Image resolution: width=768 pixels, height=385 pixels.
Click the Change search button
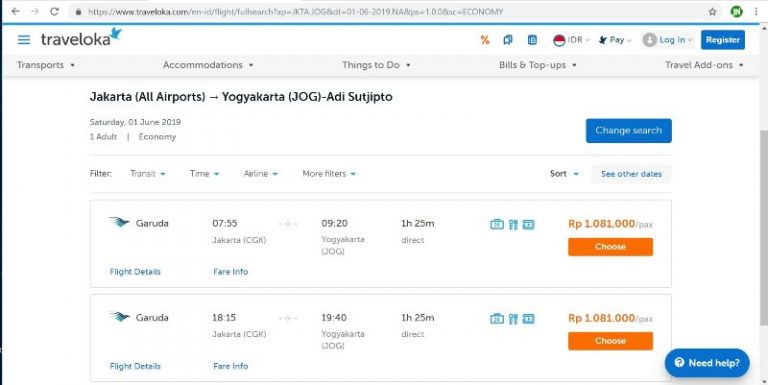pos(628,131)
